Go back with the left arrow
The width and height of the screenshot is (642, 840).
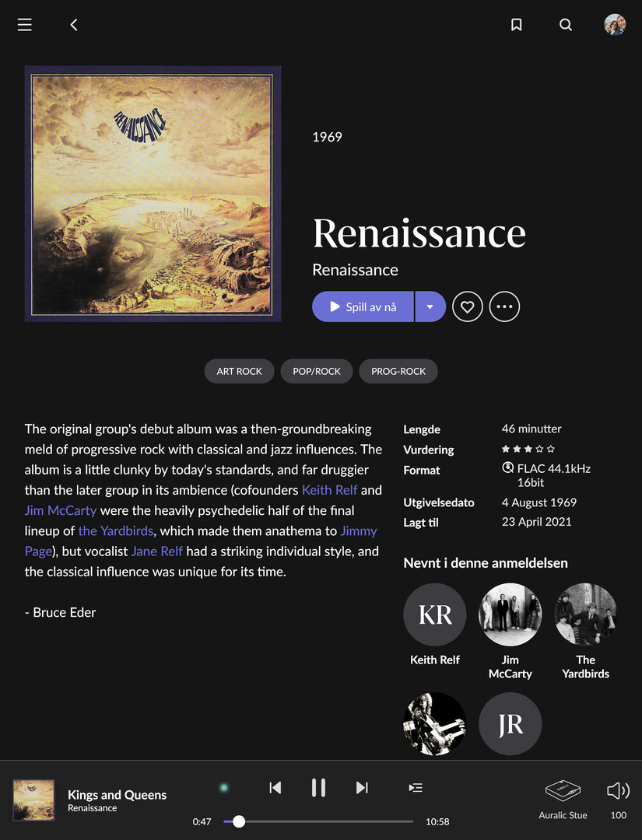pyautogui.click(x=74, y=25)
